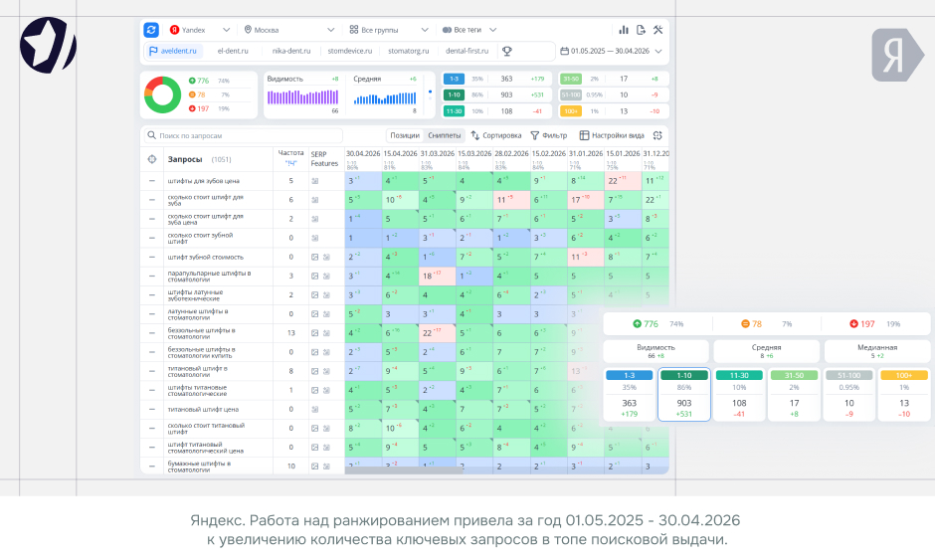Open the Сортировка sorting menu

pyautogui.click(x=496, y=135)
